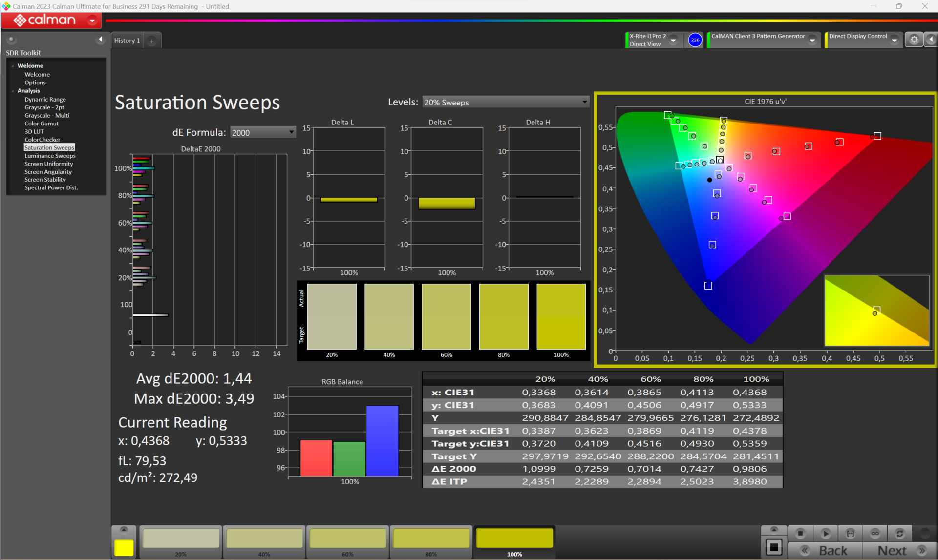Screen dimensions: 938x560
Task: Click the blue 236 meter indicator
Action: (695, 40)
